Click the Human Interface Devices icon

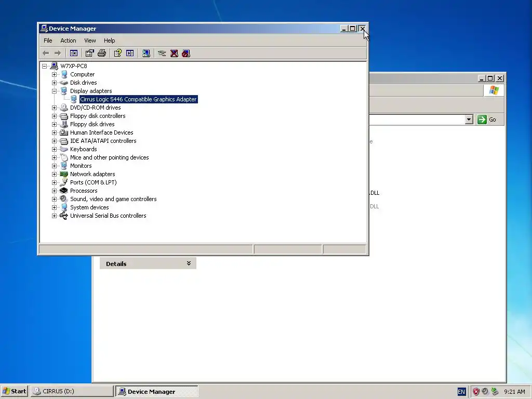point(64,132)
